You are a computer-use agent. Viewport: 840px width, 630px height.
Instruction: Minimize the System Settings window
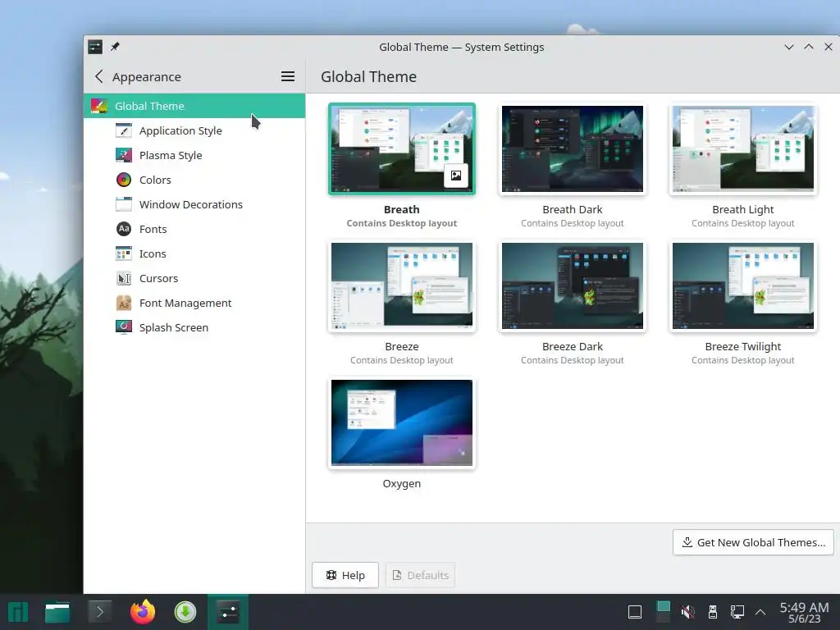pos(788,47)
